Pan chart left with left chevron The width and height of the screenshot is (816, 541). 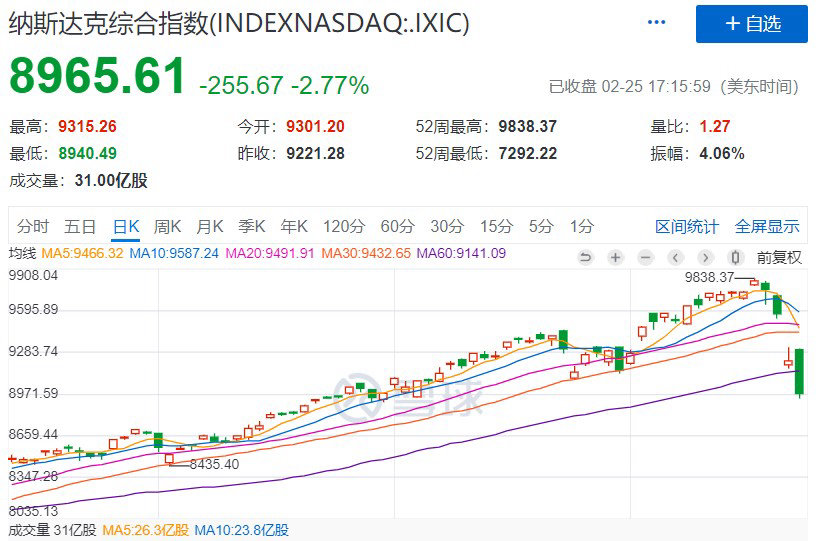pyautogui.click(x=675, y=257)
